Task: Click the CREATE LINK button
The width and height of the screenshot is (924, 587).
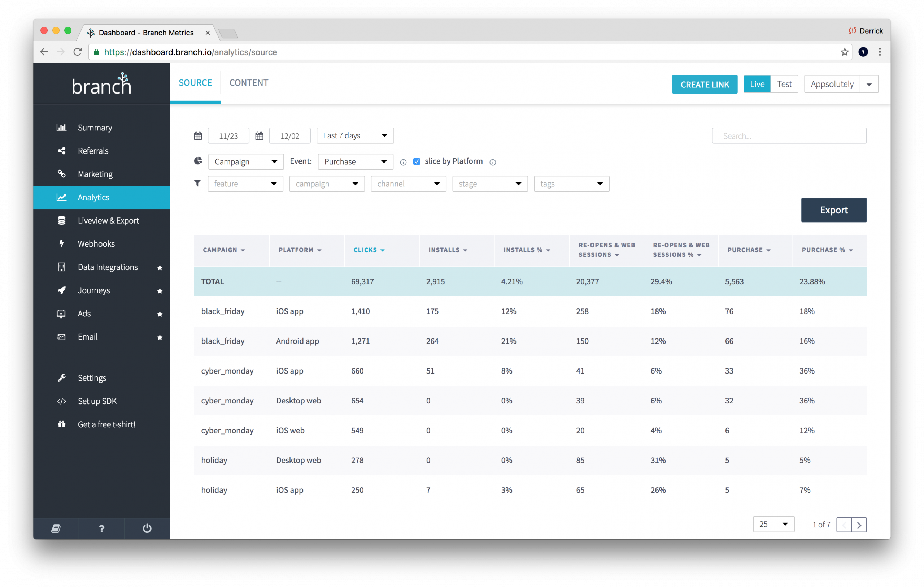Action: [x=704, y=84]
